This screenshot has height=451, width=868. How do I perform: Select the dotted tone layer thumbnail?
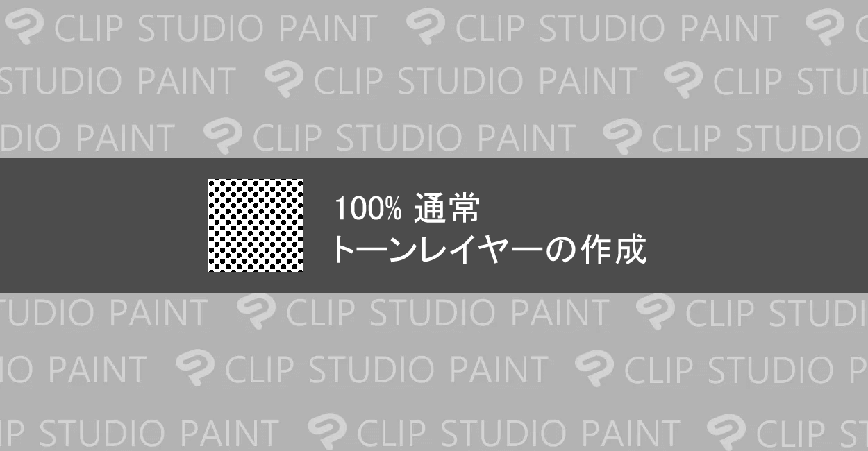(x=256, y=226)
